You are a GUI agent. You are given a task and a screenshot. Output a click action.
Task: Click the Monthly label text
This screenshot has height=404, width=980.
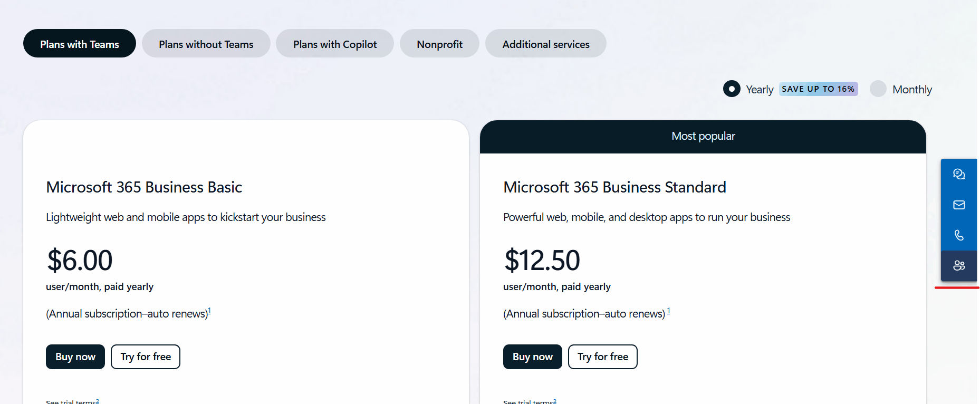(x=912, y=90)
